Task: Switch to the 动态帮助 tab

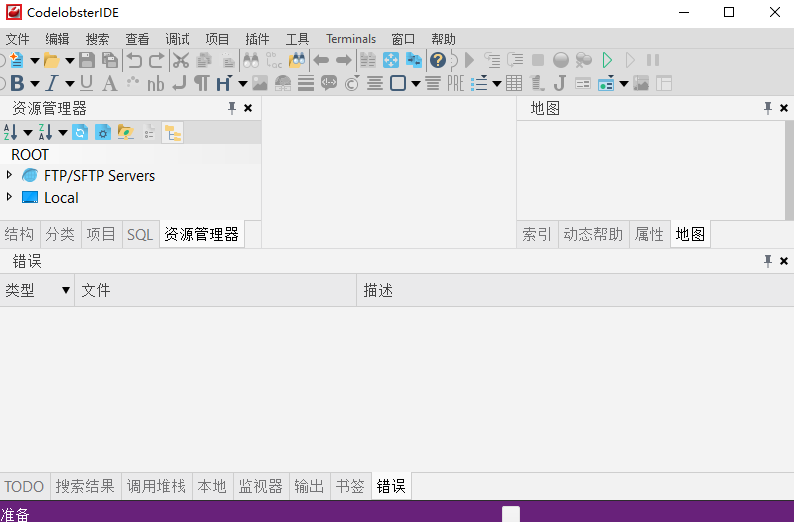Action: 593,234
